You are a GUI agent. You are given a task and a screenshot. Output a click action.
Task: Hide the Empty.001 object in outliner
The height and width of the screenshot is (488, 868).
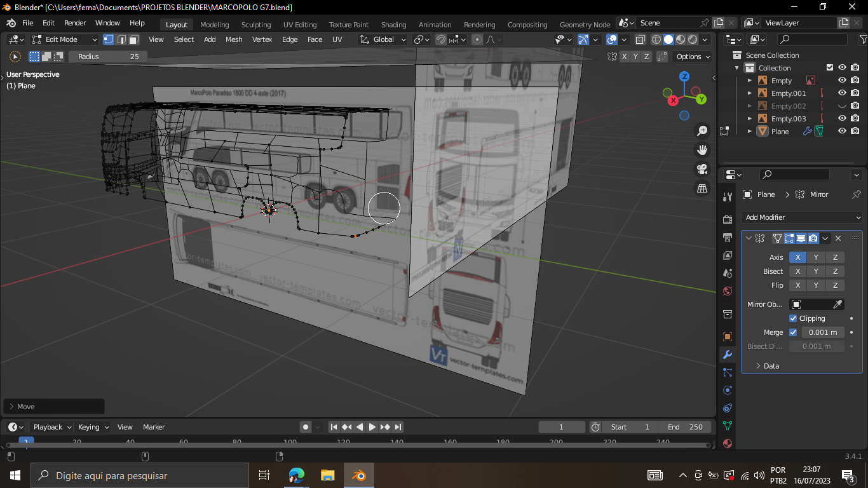842,93
